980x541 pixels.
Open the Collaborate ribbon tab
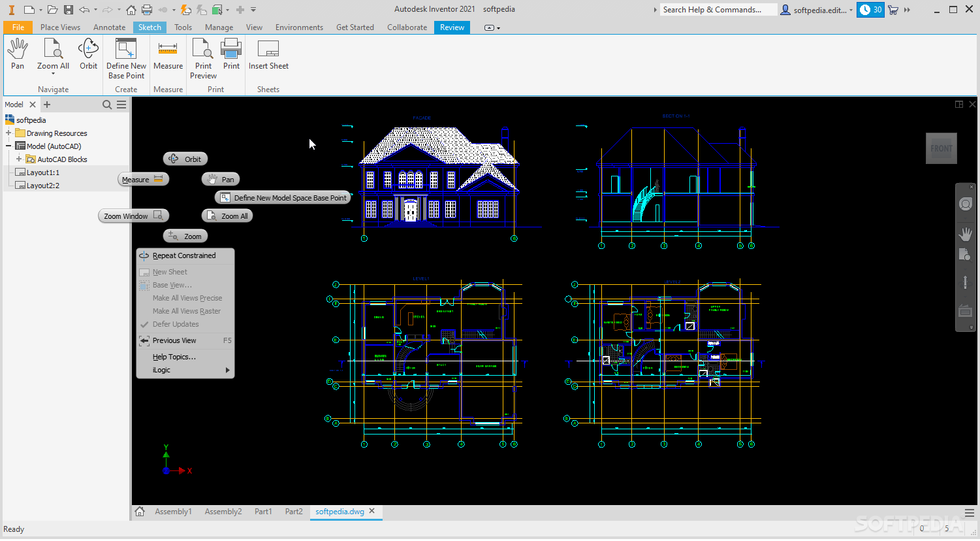407,27
